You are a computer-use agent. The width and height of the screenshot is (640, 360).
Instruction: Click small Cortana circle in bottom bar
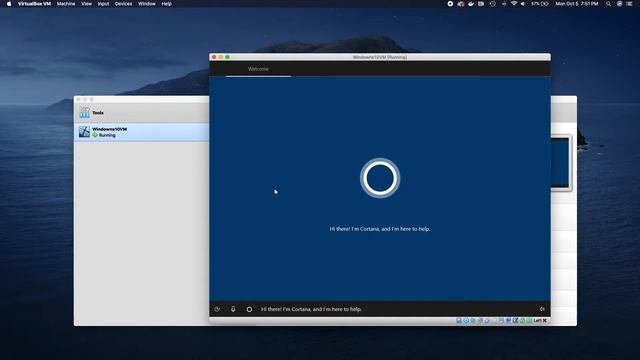coord(249,309)
